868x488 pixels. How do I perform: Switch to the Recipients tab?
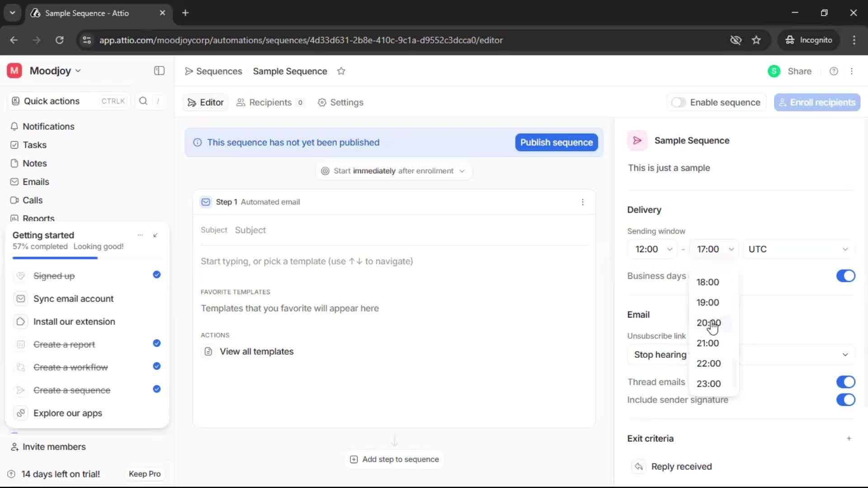tap(270, 103)
